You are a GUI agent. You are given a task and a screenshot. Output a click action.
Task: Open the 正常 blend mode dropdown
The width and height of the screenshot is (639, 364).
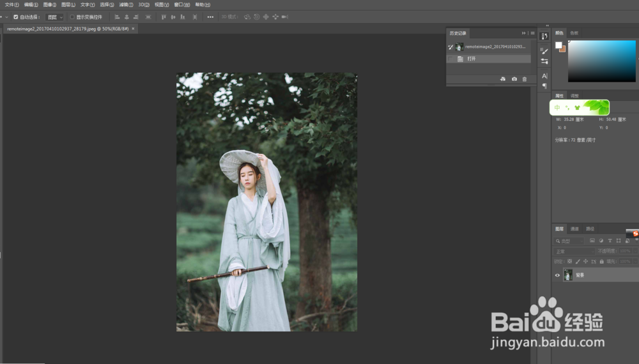[573, 252]
